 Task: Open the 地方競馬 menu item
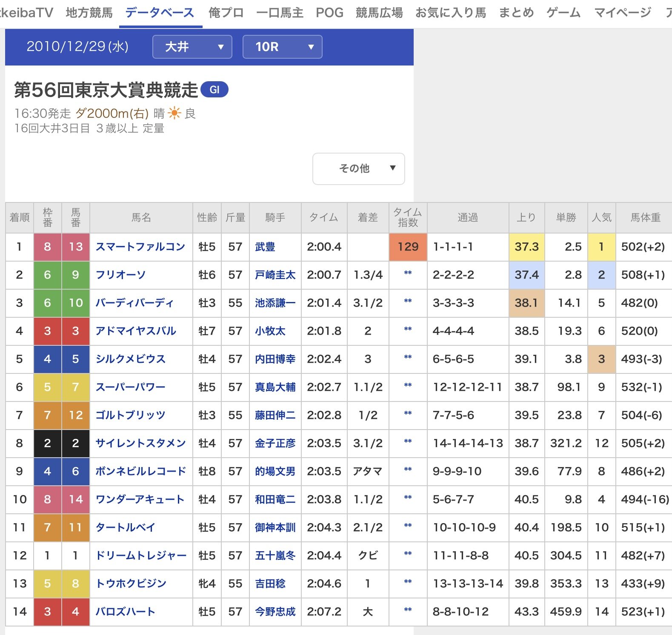point(89,13)
